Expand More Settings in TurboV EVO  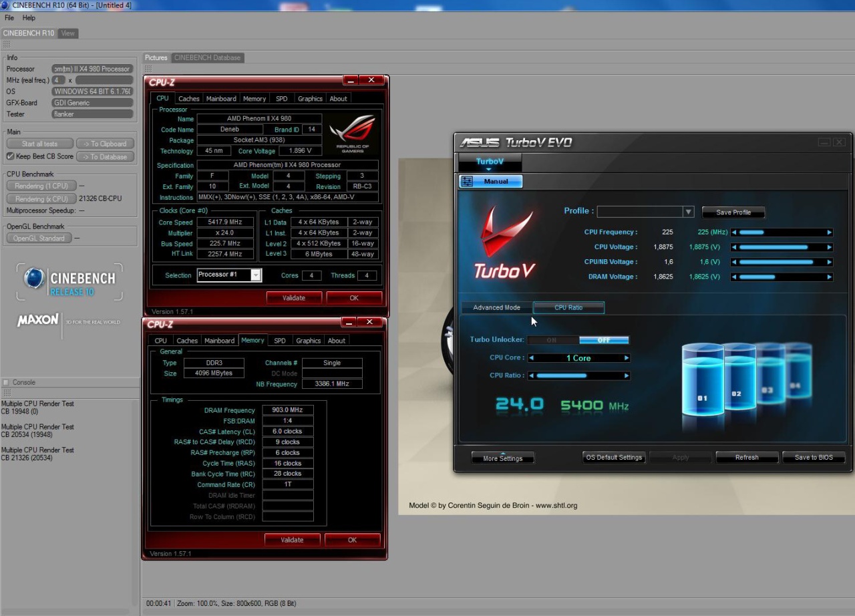tap(502, 458)
